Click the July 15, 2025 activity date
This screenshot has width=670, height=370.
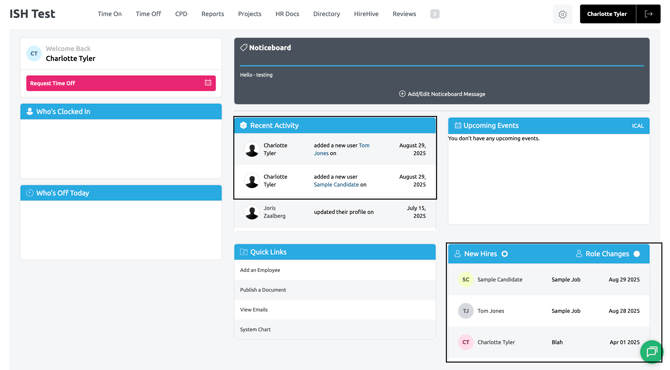[x=416, y=212]
